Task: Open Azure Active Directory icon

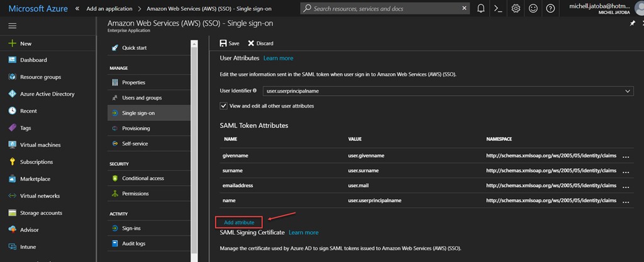Action: (13, 94)
